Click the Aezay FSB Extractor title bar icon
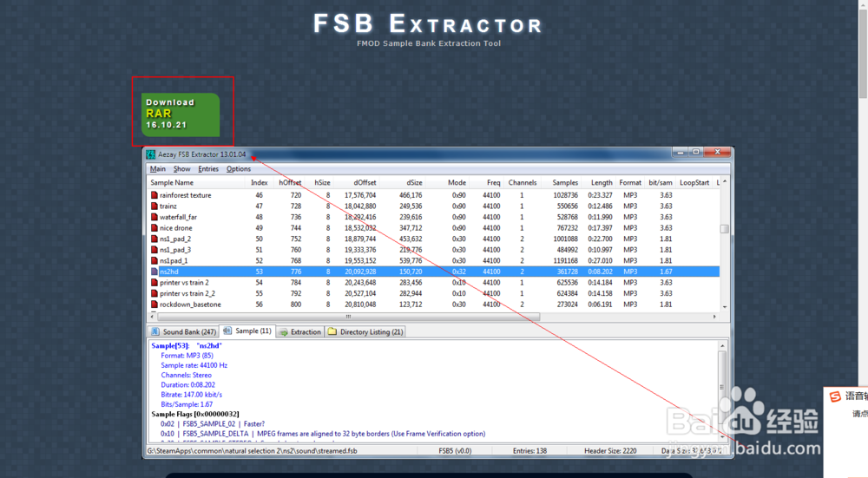Viewport: 868px width, 478px height. [x=150, y=154]
